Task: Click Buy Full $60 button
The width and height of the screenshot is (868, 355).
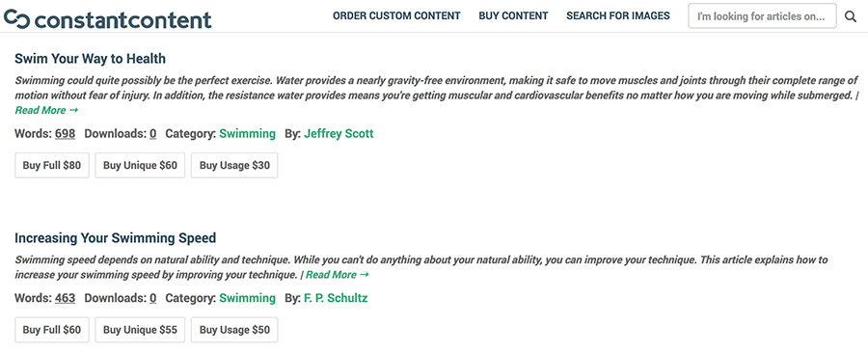Action: [51, 330]
